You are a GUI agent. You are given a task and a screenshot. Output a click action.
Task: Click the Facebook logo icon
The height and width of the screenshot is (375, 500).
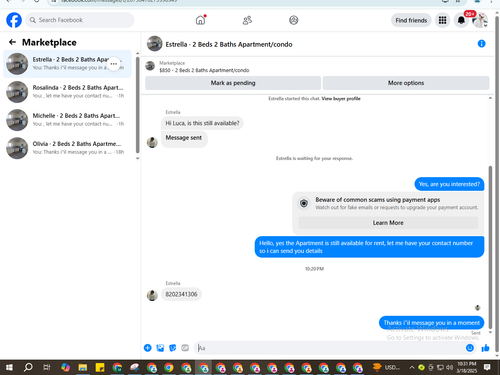point(14,20)
